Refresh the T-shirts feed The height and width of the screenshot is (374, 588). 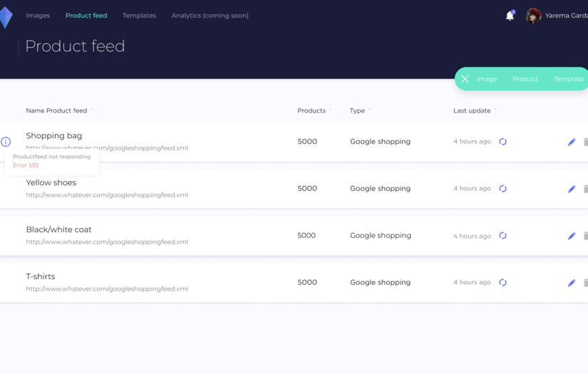pos(503,283)
